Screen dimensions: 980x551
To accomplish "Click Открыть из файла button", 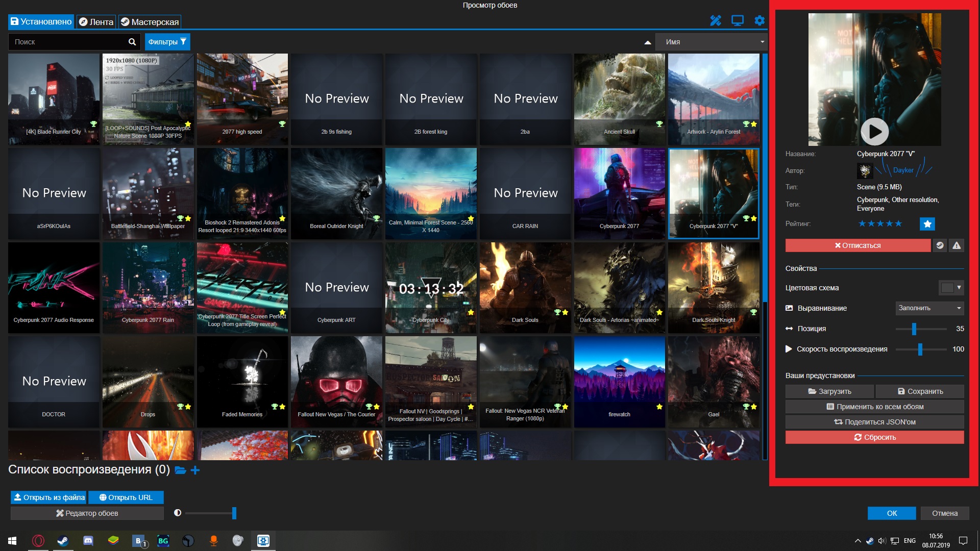I will click(49, 497).
